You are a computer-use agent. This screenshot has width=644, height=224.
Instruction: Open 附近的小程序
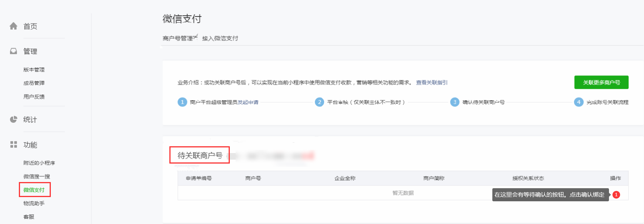[39, 163]
